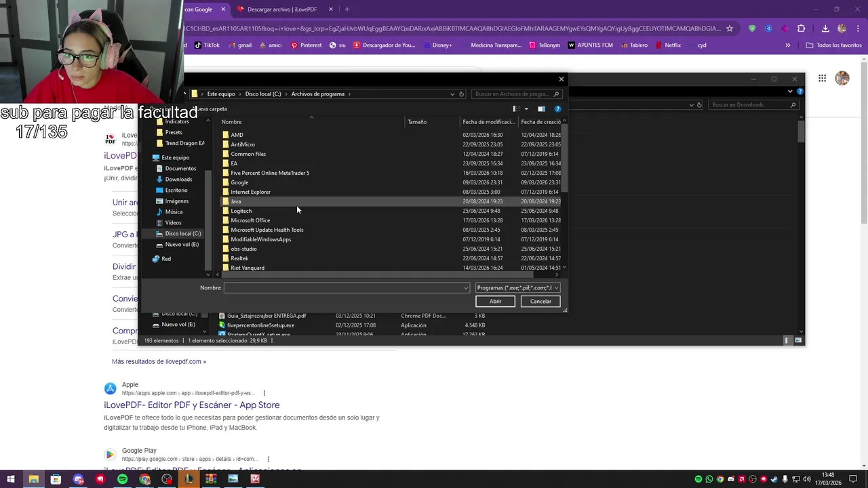
Task: Select the Presets folder in sidebar
Action: [x=173, y=133]
